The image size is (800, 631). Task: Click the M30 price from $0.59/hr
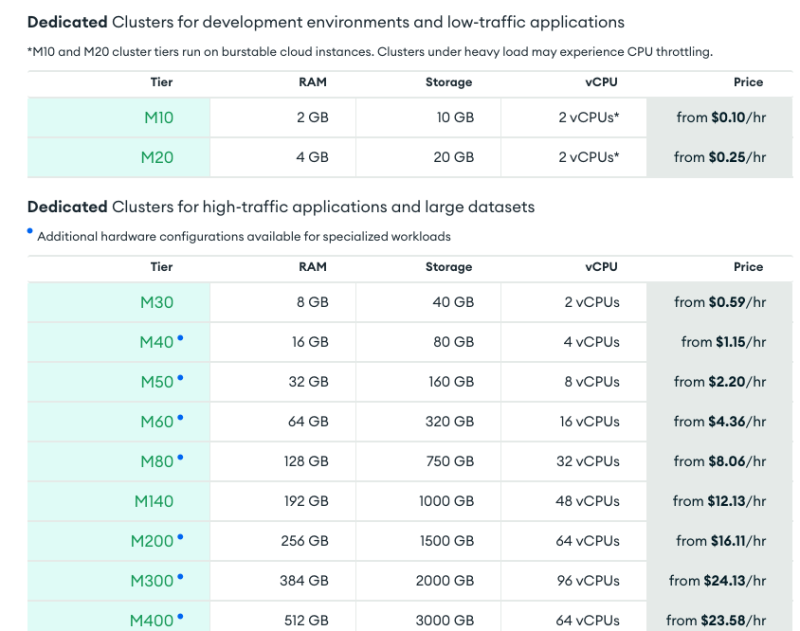tap(720, 302)
